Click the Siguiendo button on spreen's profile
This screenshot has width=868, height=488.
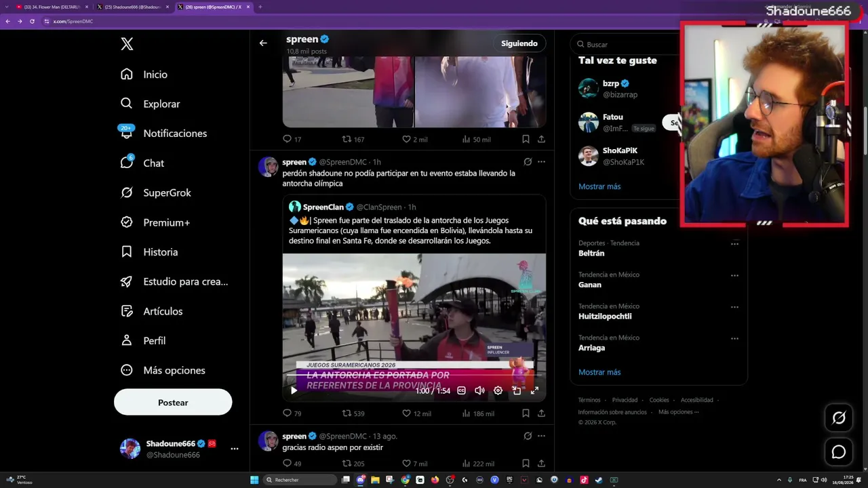[x=519, y=43]
